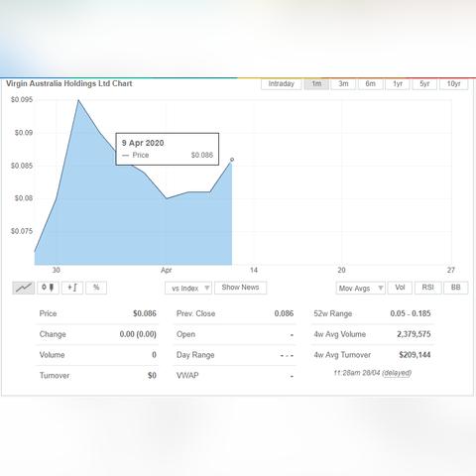Select the OHLC bar chart icon
Image resolution: width=476 pixels, height=476 pixels.
coord(72,288)
